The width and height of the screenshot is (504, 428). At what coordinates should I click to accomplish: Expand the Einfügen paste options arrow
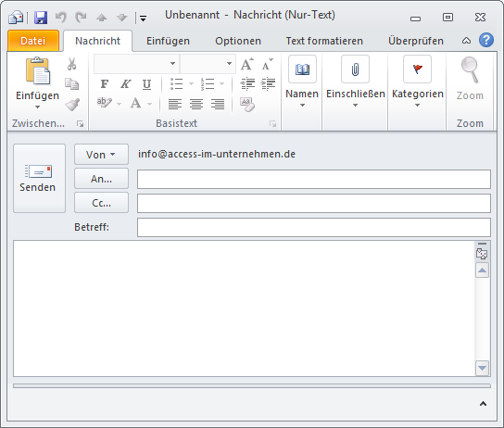click(x=38, y=107)
